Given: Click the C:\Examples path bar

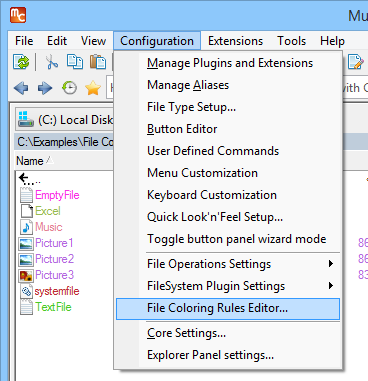Looking at the screenshot, I should (64, 142).
